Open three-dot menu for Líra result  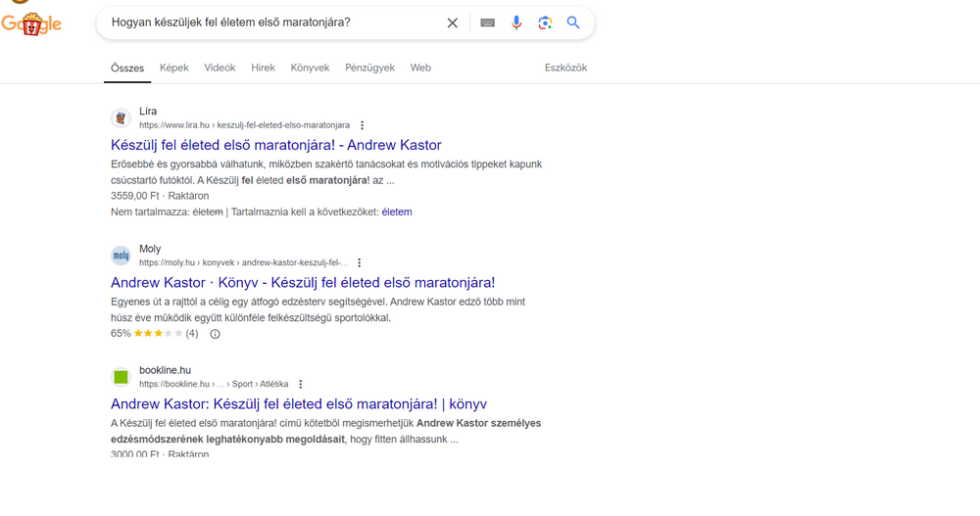362,125
